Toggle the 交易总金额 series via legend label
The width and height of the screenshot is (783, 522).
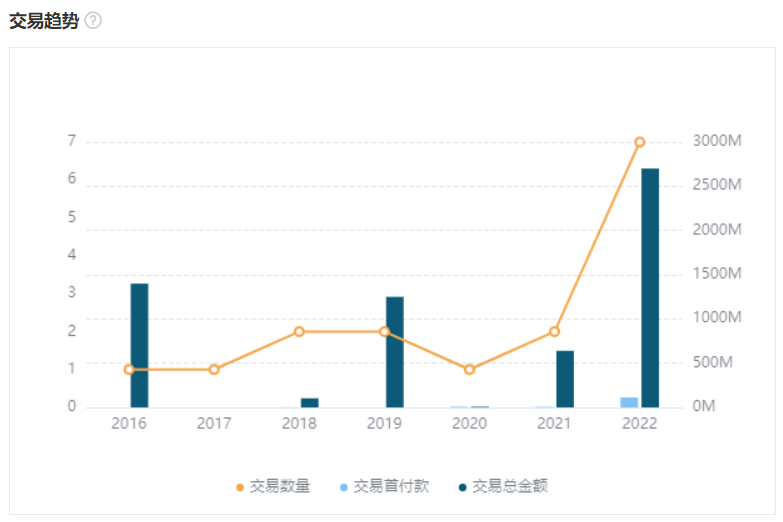coord(510,487)
